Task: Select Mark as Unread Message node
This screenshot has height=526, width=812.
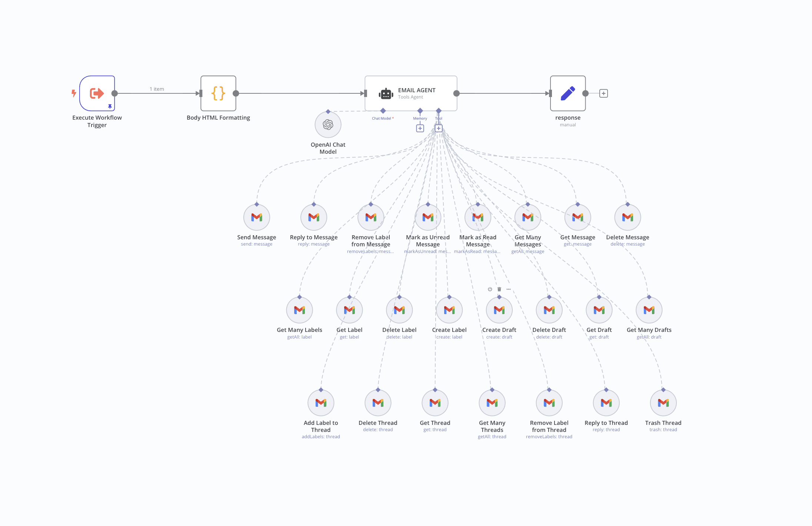Action: [428, 217]
